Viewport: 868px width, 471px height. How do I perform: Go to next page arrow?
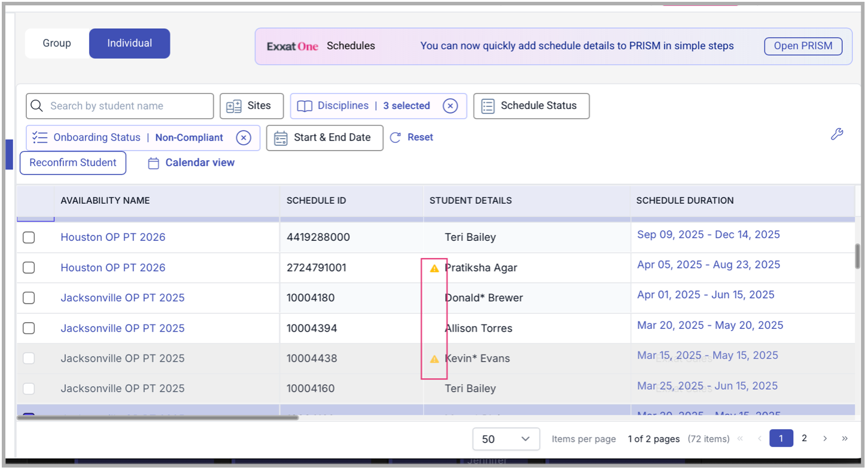[x=825, y=439]
